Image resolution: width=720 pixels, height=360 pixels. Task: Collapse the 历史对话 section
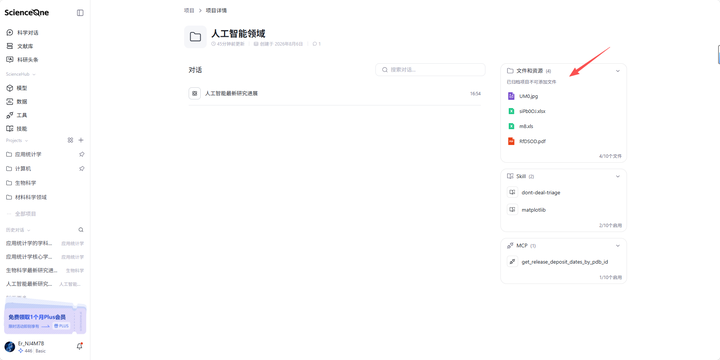(x=29, y=230)
